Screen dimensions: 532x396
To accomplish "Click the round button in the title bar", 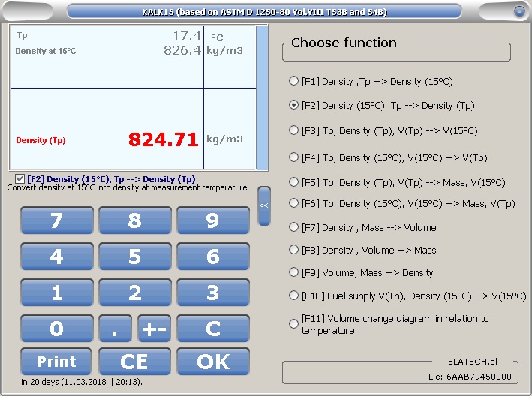I will click(x=519, y=11).
